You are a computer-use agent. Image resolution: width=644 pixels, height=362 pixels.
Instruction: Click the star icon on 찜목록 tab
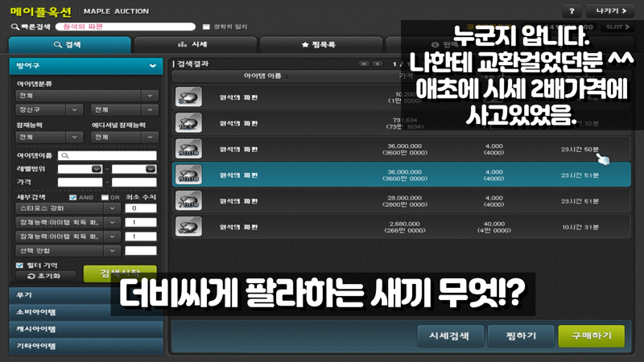(x=305, y=45)
